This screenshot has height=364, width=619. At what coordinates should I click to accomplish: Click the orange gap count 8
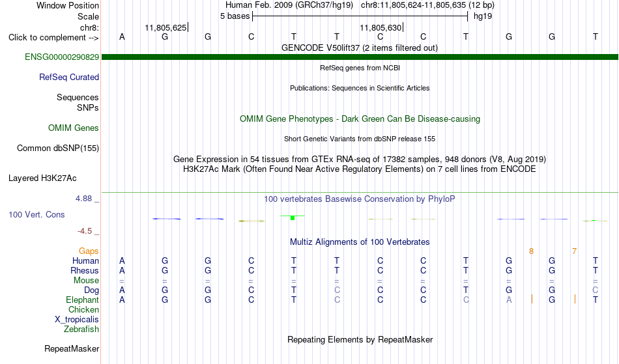531,251
